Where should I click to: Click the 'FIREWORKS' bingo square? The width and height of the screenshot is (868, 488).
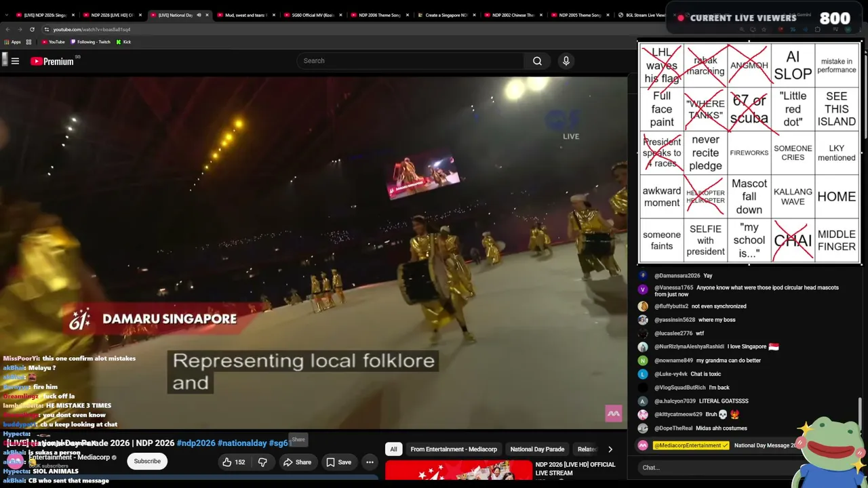point(749,153)
